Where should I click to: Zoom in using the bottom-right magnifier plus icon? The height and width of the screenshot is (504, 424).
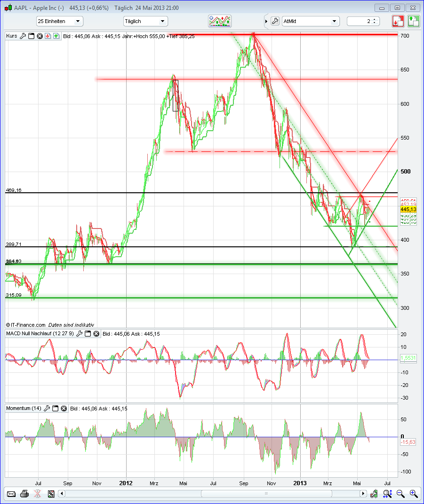tap(414, 494)
